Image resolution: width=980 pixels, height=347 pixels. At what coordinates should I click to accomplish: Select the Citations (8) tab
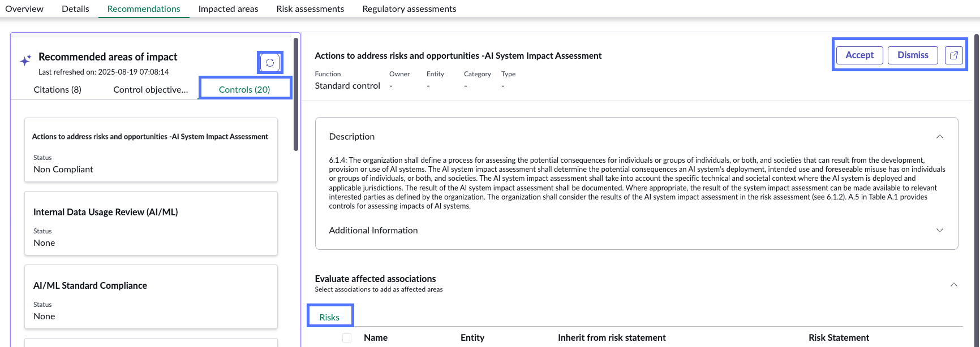(x=58, y=90)
